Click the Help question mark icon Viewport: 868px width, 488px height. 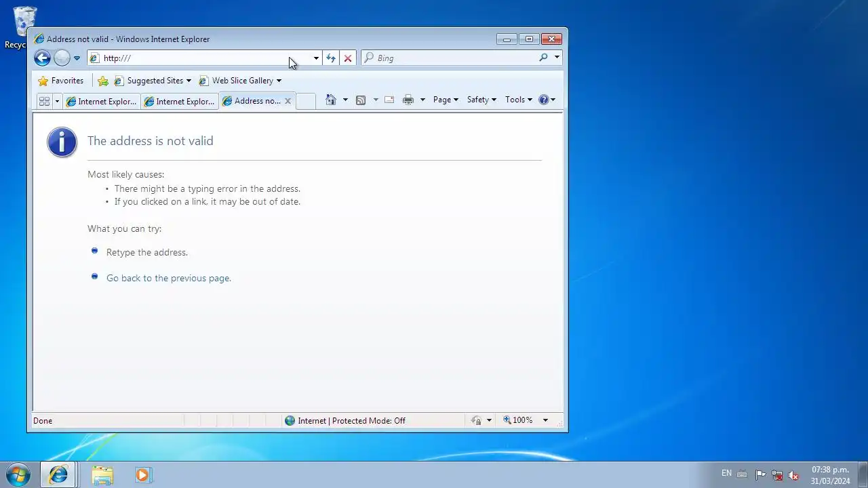(543, 100)
